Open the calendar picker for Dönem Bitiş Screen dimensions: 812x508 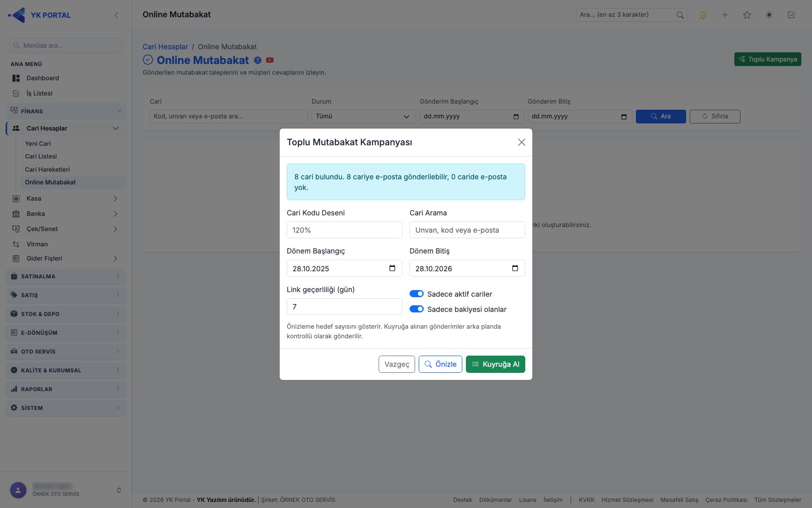click(515, 268)
